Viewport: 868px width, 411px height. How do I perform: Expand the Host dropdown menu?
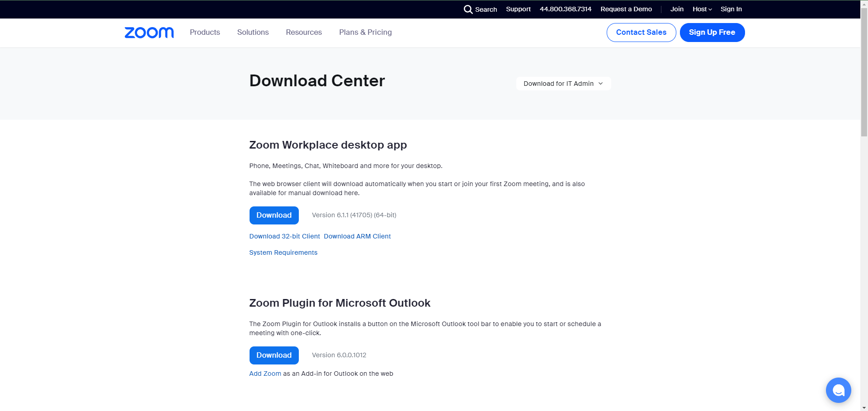click(702, 9)
